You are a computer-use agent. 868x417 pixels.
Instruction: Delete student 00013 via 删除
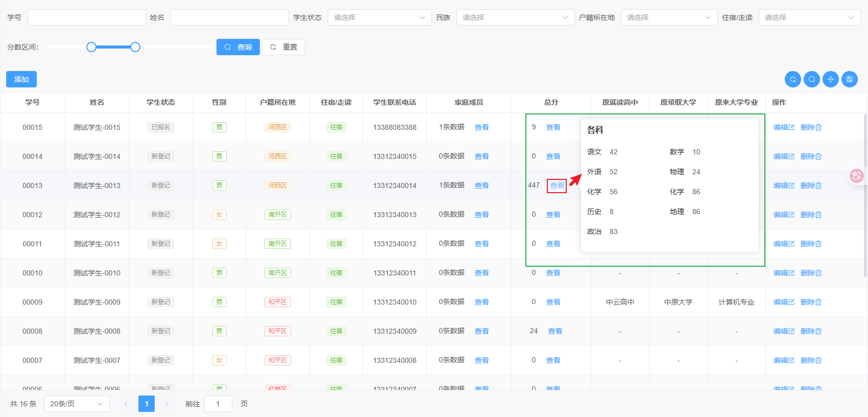coord(811,186)
